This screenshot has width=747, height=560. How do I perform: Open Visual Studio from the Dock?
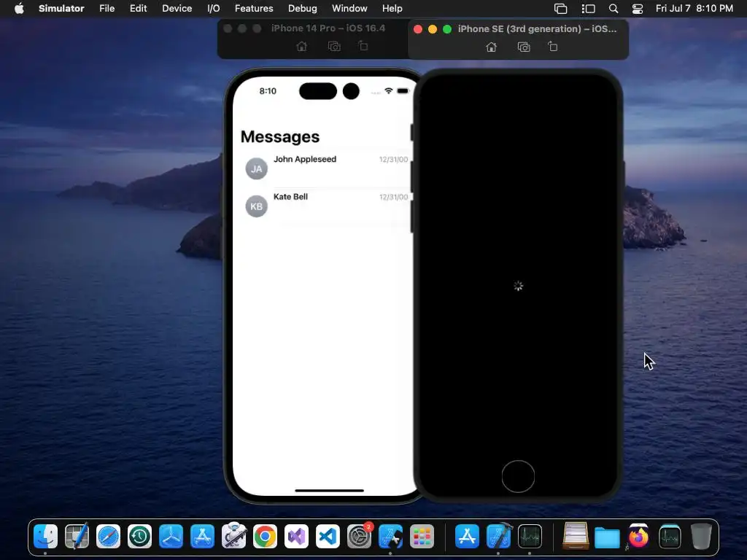(x=296, y=536)
